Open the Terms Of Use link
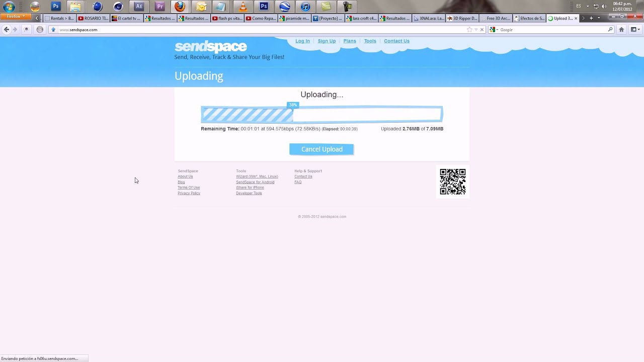The width and height of the screenshot is (644, 362). (x=189, y=188)
